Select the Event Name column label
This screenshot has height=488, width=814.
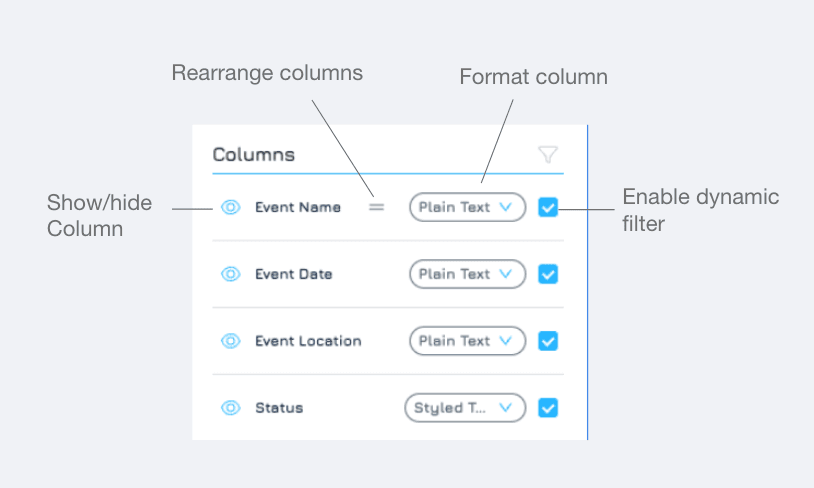(x=298, y=207)
